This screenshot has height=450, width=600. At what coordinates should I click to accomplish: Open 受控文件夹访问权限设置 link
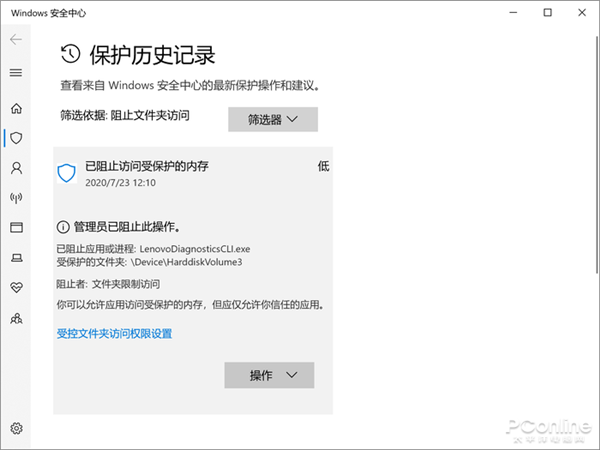point(114,334)
